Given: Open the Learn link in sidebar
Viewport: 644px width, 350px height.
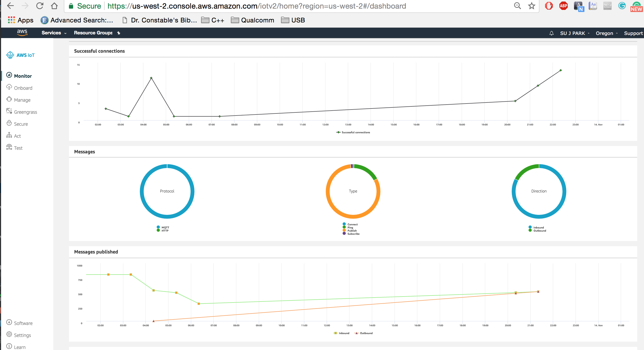Looking at the screenshot, I should pyautogui.click(x=20, y=347).
